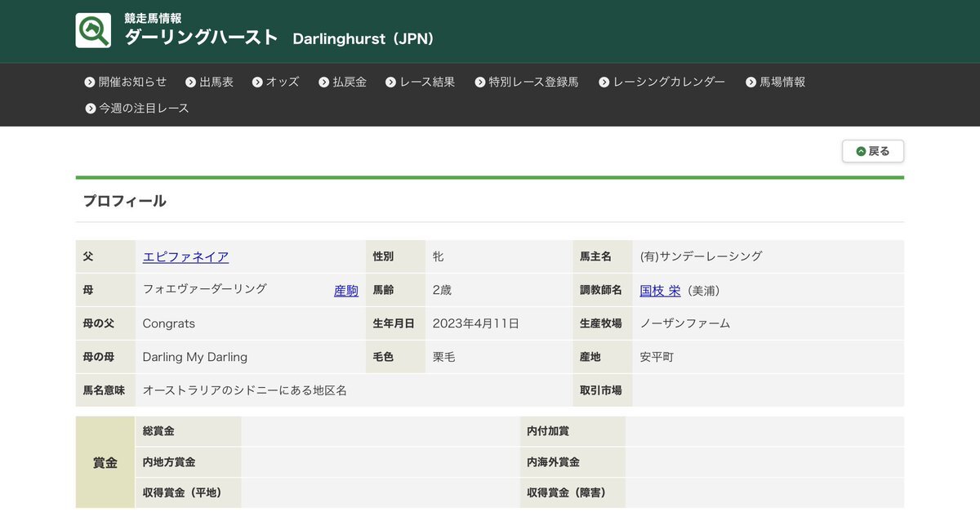
Task: Click the 収得賞金（平地） label
Action: pyautogui.click(x=182, y=492)
